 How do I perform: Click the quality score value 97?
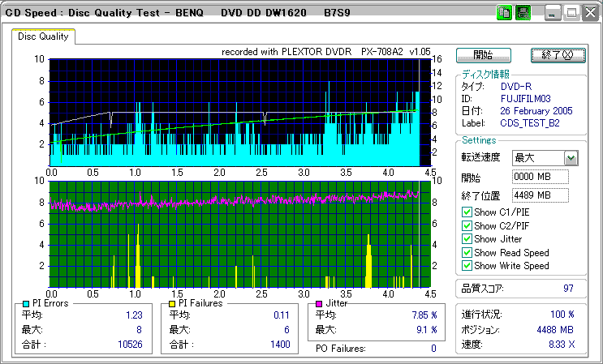[568, 289]
